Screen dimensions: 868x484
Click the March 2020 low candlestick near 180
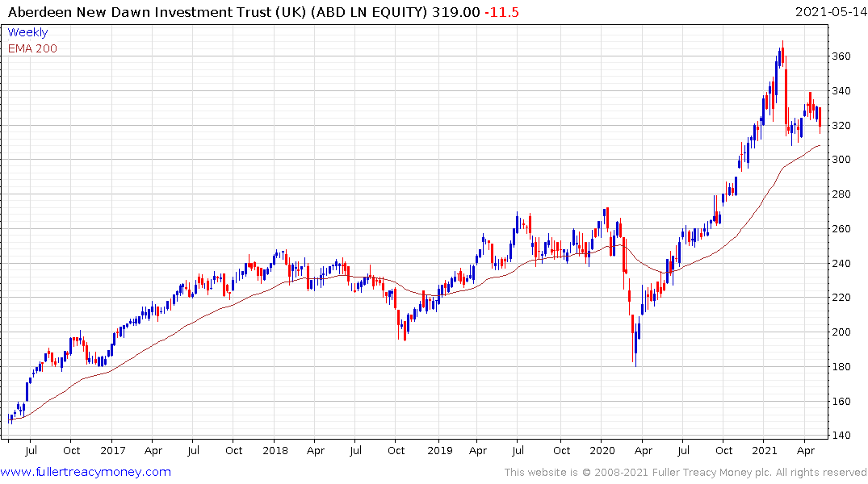tap(635, 345)
